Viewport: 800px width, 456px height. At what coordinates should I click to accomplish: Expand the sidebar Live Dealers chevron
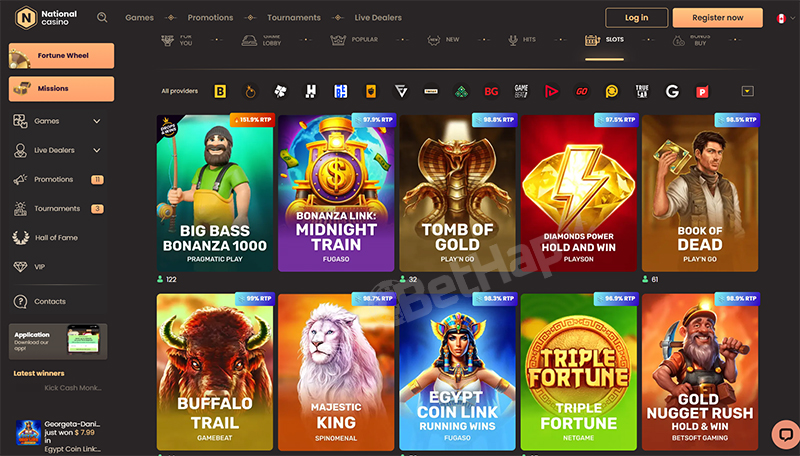pos(96,150)
